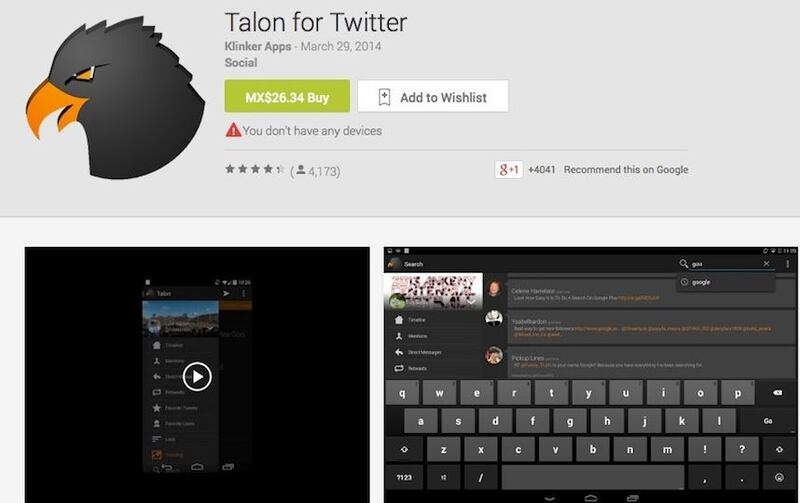Click the bookmark icon in Add to Wishlist
The image size is (800, 503).
click(x=384, y=97)
